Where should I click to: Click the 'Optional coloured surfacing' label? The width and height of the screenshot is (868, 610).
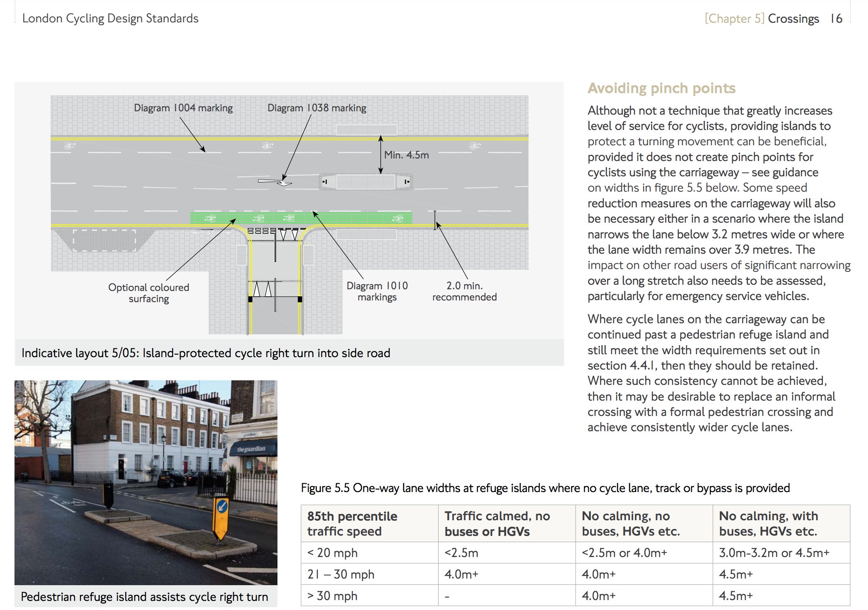pyautogui.click(x=149, y=293)
